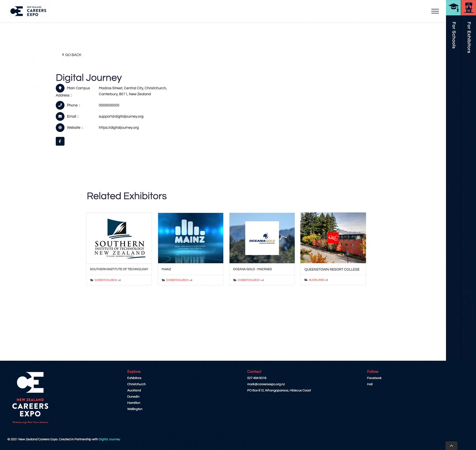Click the phone icon
Image resolution: width=476 pixels, height=450 pixels.
coord(60,105)
